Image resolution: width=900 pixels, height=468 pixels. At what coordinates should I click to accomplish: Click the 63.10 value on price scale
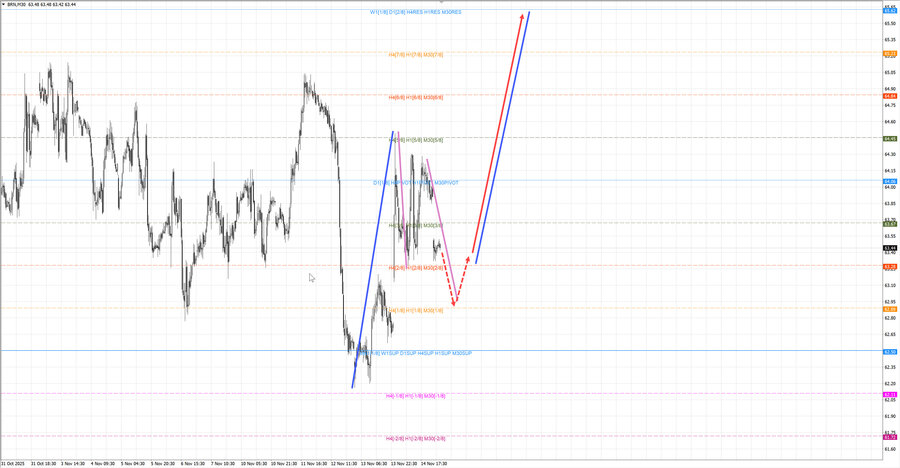[890, 285]
